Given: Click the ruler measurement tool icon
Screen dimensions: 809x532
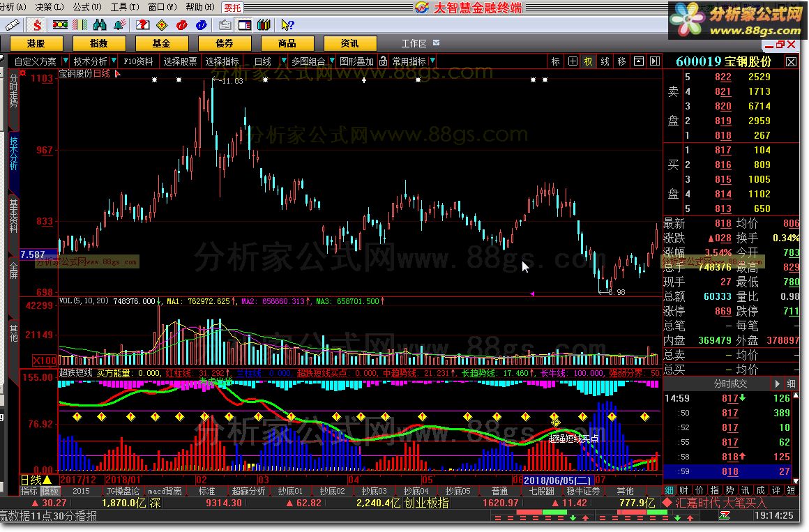Looking at the screenshot, I should tap(11, 24).
